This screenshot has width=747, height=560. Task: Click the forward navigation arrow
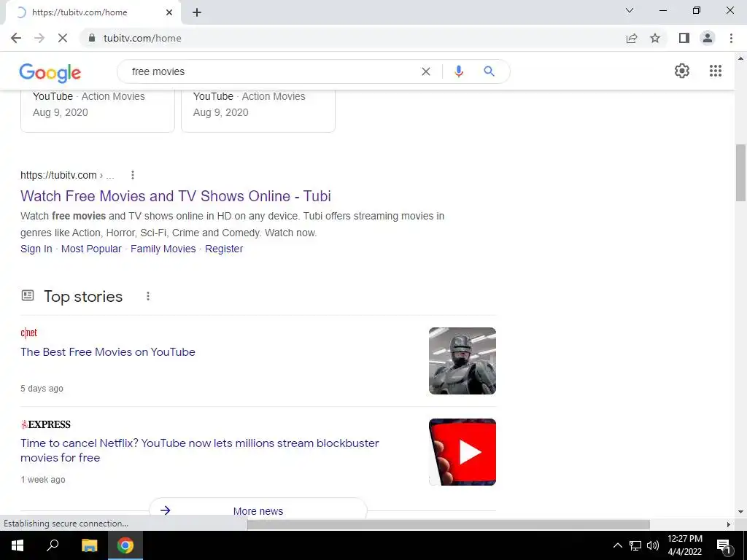[x=39, y=38]
